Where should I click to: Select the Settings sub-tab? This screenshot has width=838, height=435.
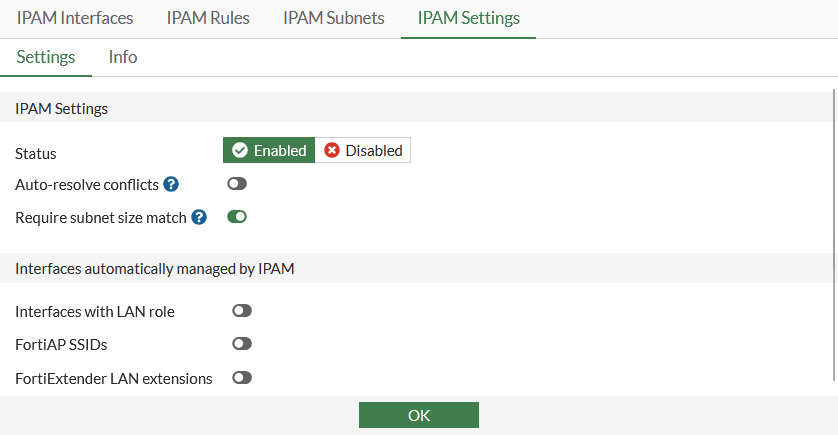46,57
